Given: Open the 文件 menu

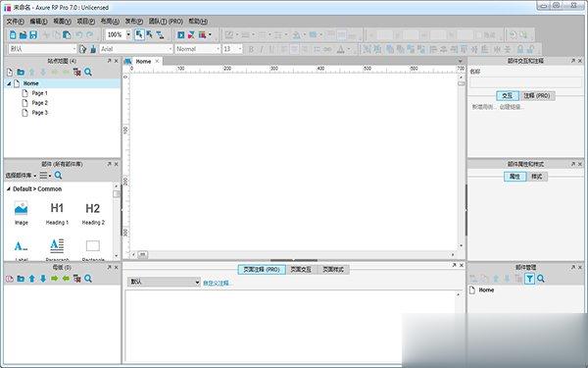Looking at the screenshot, I should [15, 22].
